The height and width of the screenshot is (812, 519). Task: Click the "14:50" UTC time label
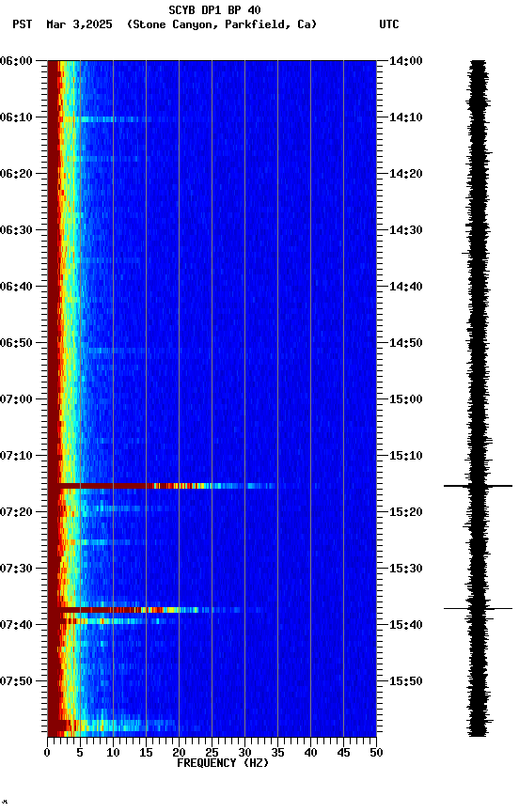tap(406, 343)
